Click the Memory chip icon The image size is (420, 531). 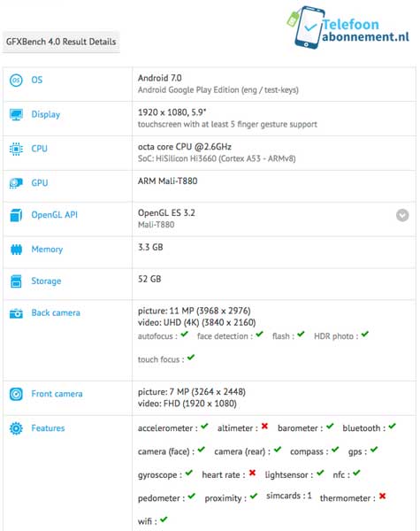[x=16, y=250]
